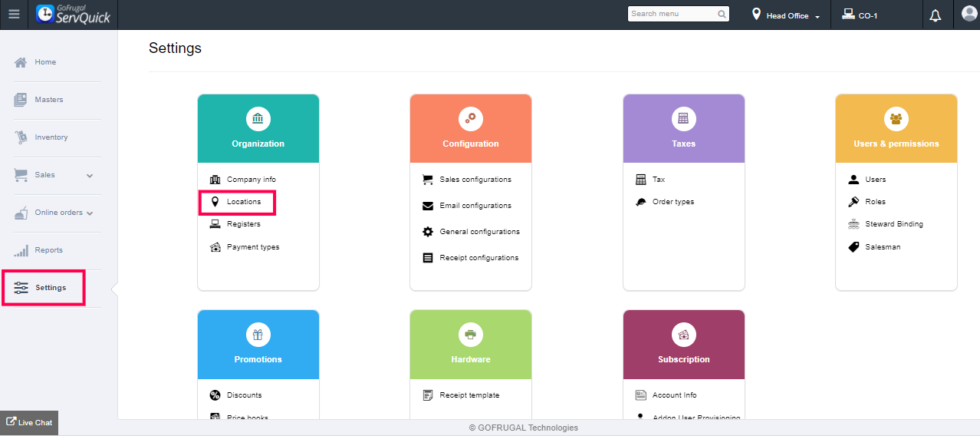Click the CO-1 register icon in header
Screen dimensions: 980x436
coord(848,15)
